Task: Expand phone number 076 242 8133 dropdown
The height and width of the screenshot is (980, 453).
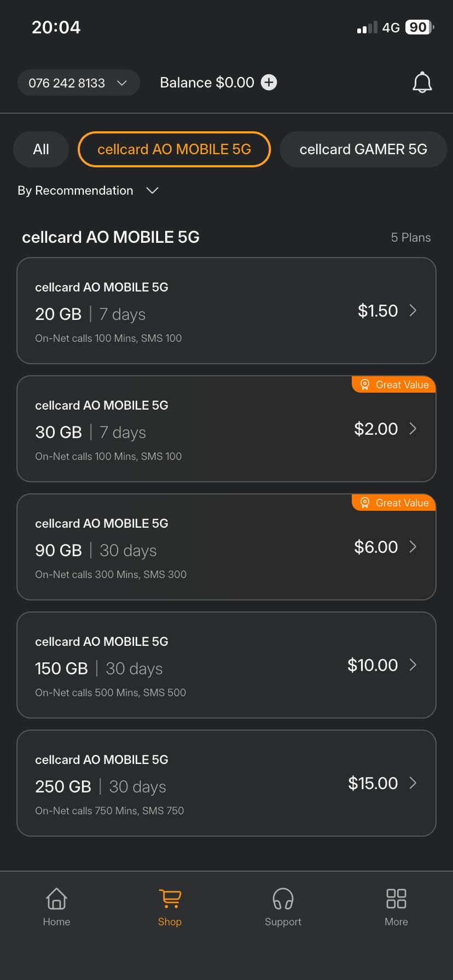Action: click(x=79, y=83)
